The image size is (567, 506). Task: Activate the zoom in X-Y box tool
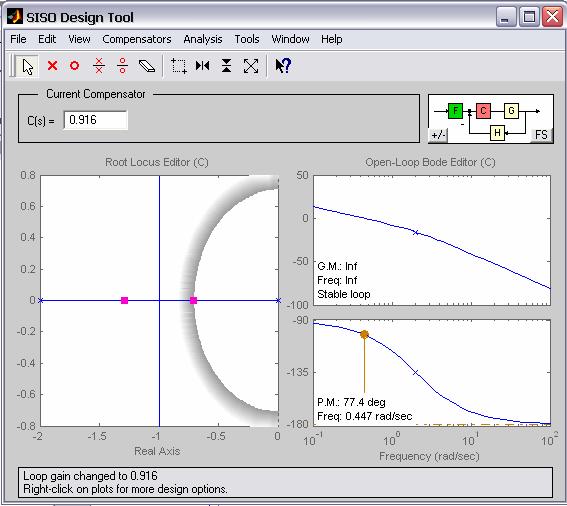179,66
